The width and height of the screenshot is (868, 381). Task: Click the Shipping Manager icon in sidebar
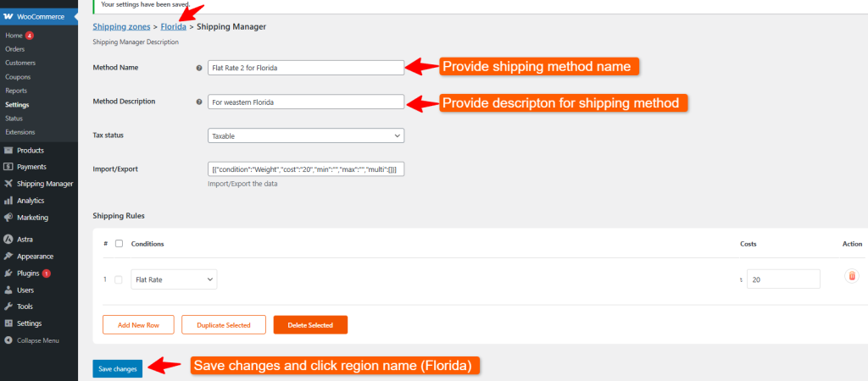8,184
